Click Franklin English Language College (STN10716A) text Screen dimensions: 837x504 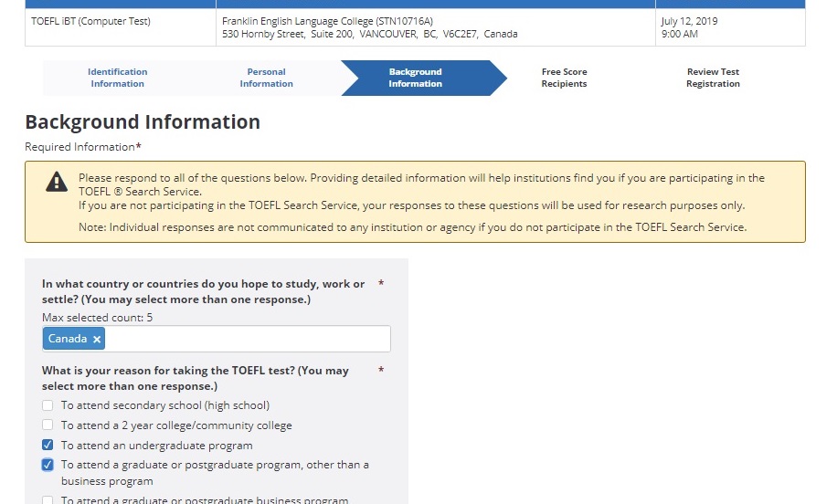(327, 21)
